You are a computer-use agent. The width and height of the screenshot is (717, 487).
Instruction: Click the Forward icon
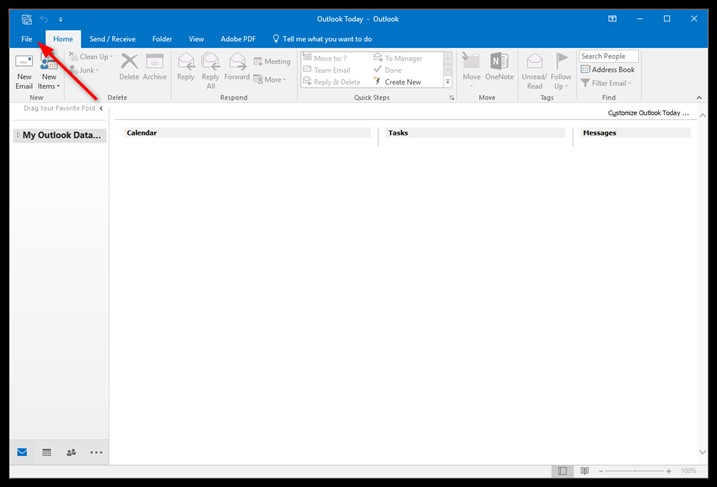point(237,62)
